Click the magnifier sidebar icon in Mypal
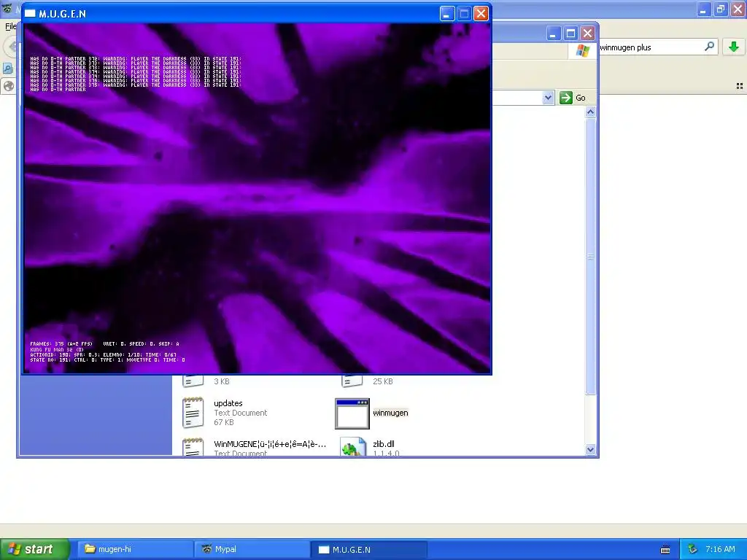Viewport: 747px width, 560px height. [7, 69]
